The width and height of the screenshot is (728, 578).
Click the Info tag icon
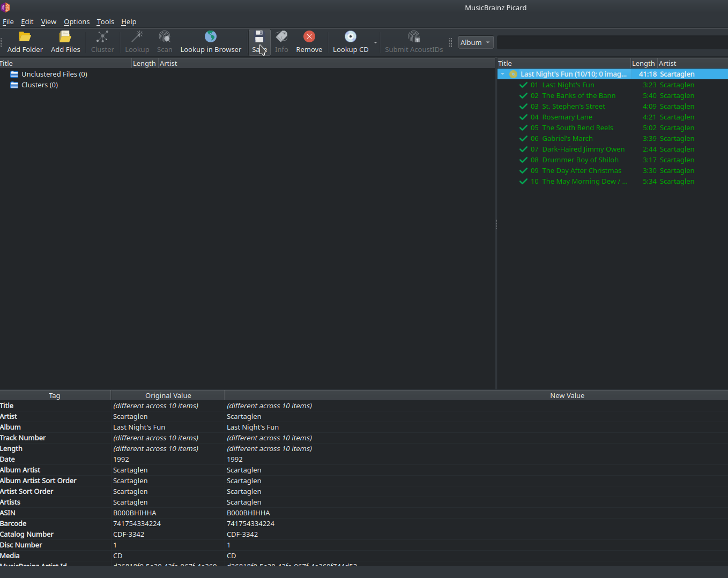point(281,36)
